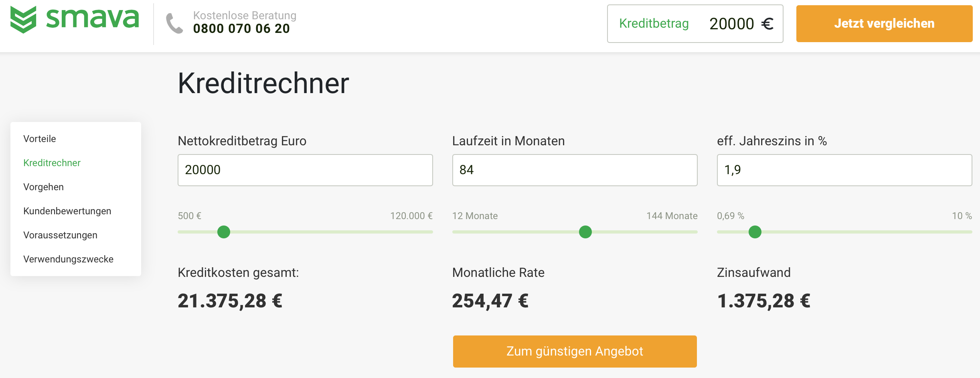Click the eff. Jahreszins slider handle
The width and height of the screenshot is (980, 378).
click(755, 232)
